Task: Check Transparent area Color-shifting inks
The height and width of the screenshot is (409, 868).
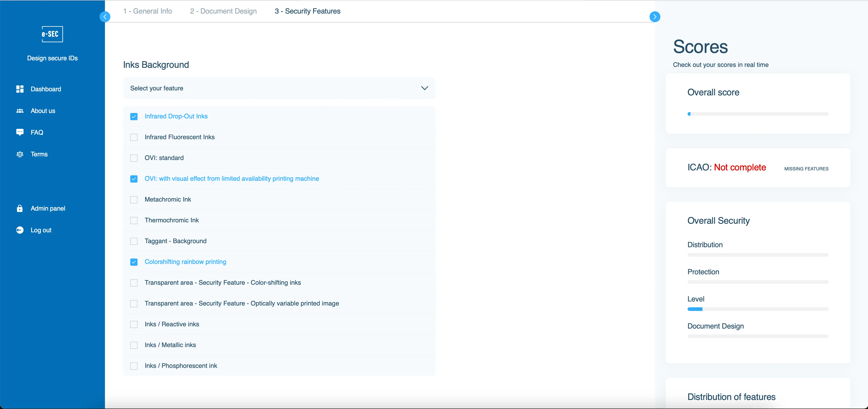Action: coord(134,283)
